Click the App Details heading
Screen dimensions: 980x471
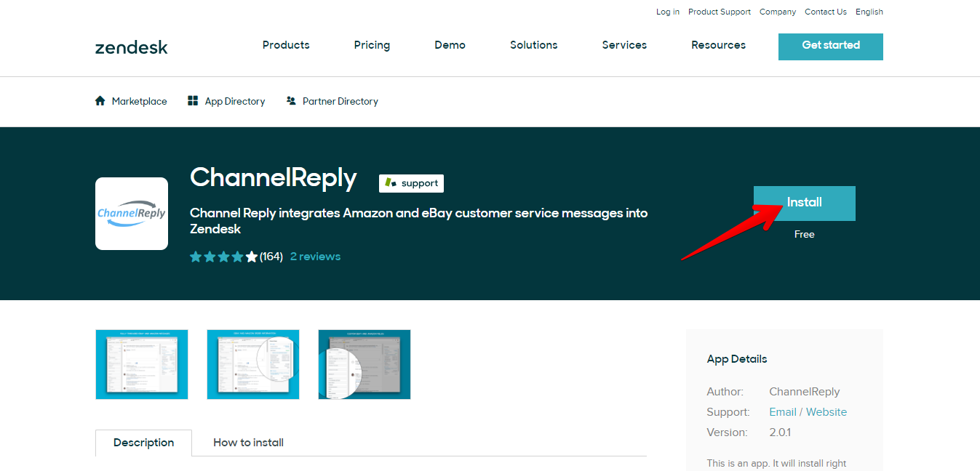[x=737, y=359]
